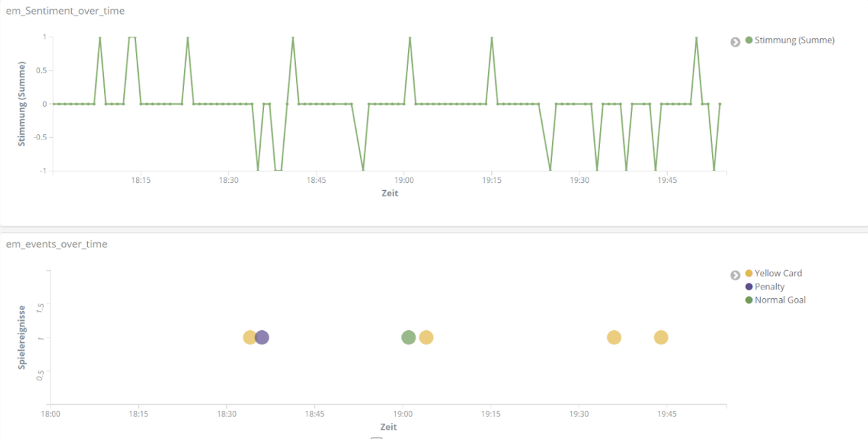Open the green Stimmung legend color dot
The width and height of the screenshot is (868, 439).
(749, 40)
